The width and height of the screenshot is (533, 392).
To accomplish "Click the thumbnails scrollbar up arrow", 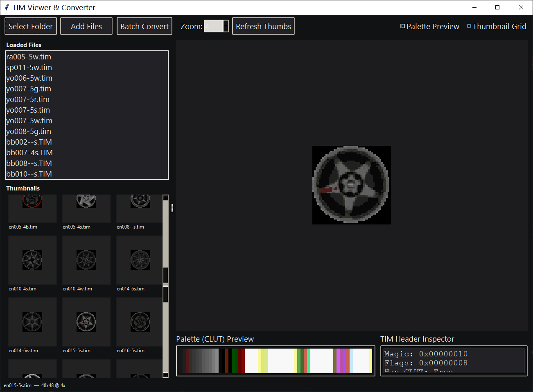I will 166,197.
